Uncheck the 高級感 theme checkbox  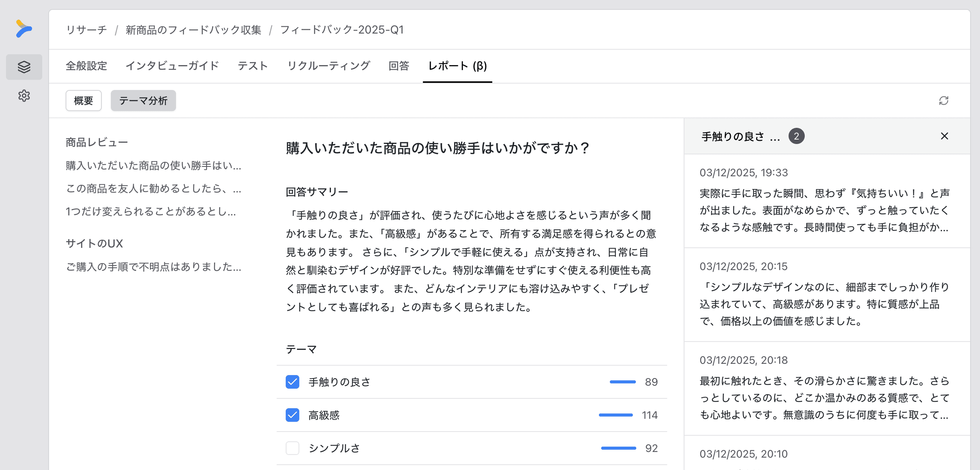292,415
